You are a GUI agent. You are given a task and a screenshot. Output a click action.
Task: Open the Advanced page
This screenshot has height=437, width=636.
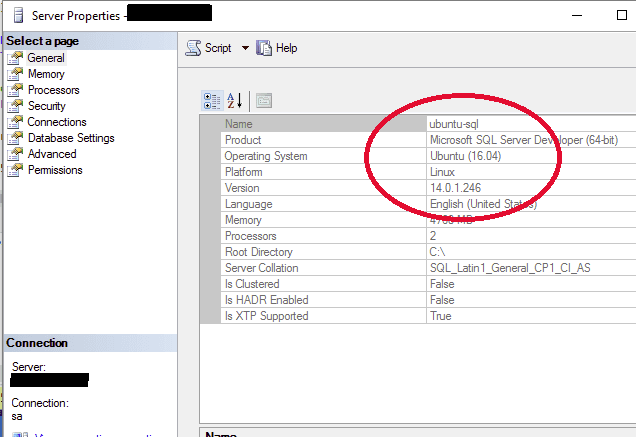click(52, 154)
